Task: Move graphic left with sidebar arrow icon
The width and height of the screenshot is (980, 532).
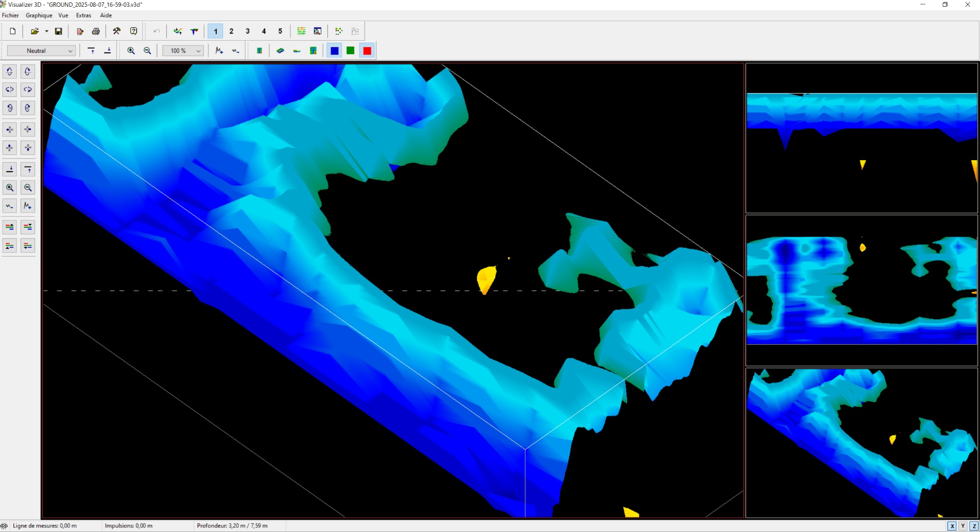Action: point(10,129)
